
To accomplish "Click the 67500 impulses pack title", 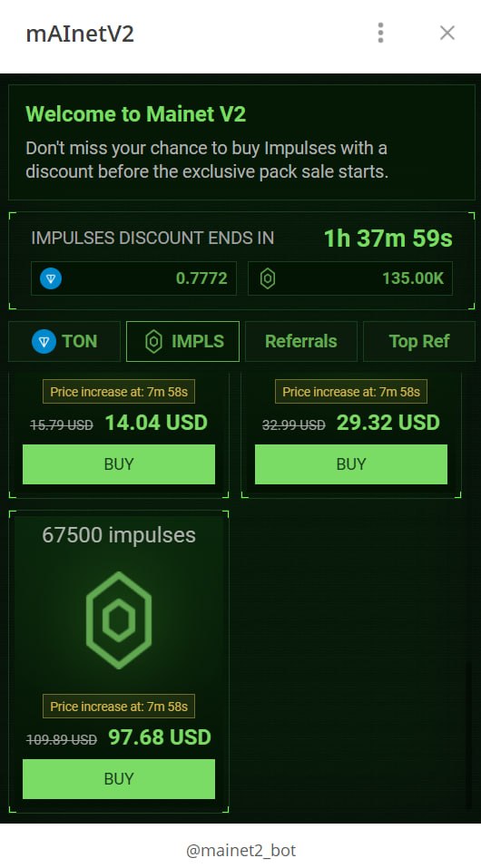I will pyautogui.click(x=119, y=535).
